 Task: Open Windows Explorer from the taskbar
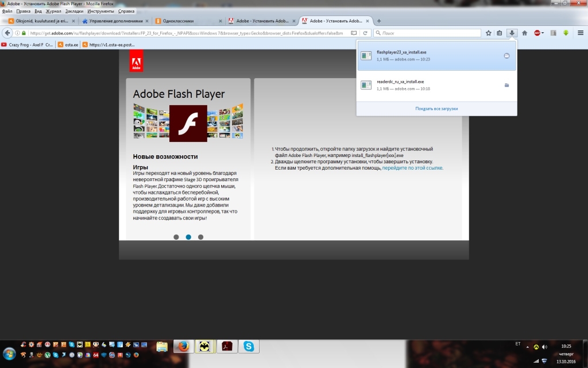point(162,346)
